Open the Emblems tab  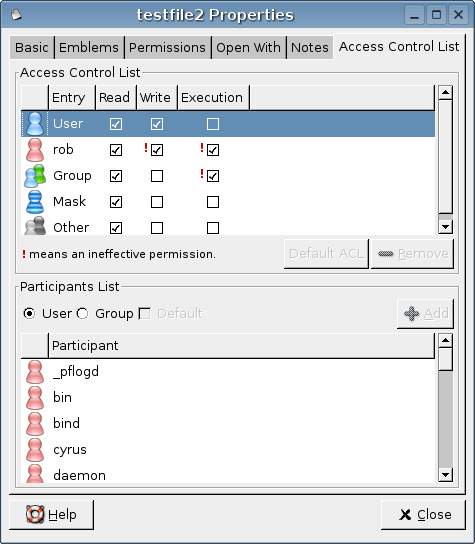coord(89,48)
